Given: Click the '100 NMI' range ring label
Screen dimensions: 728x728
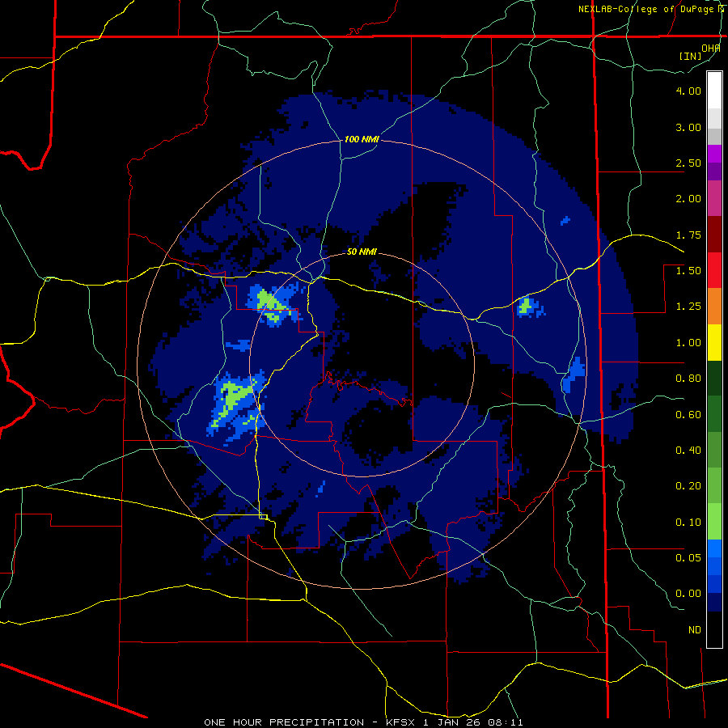Looking at the screenshot, I should tap(362, 139).
